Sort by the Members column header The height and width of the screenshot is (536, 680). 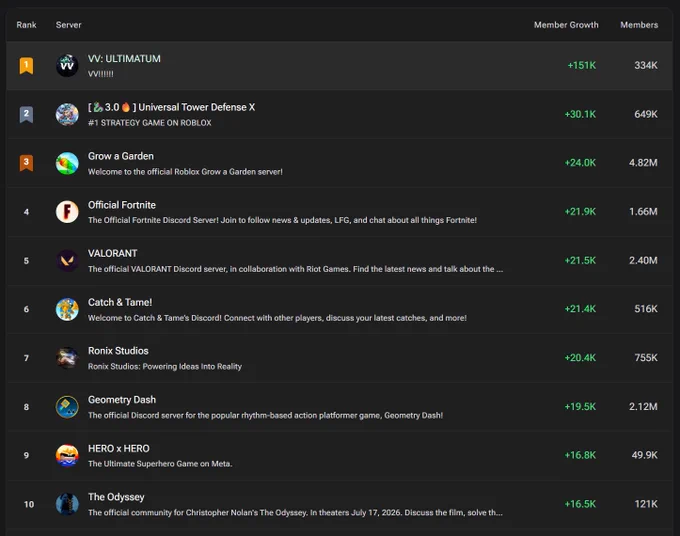[x=639, y=25]
